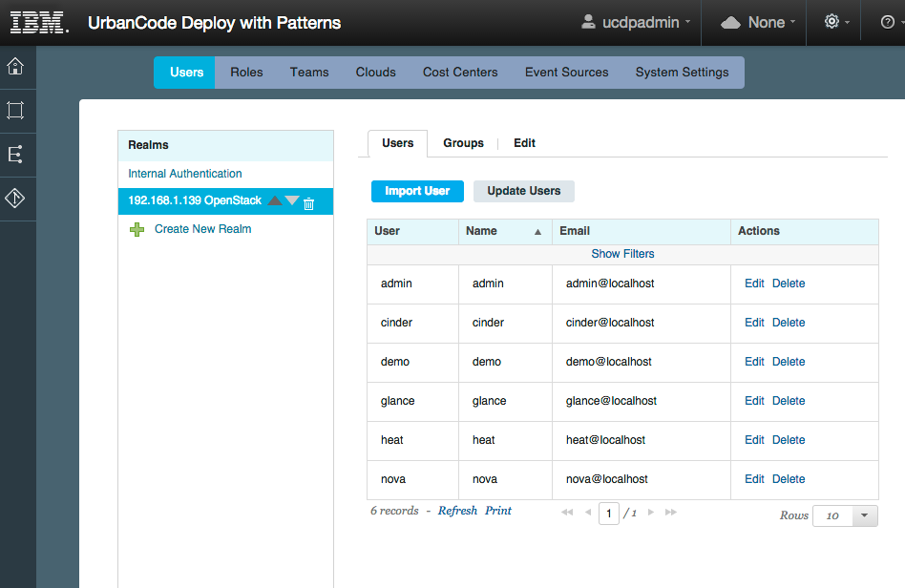Go to last page of records
Viewport: 905px width, 588px height.
click(x=671, y=512)
